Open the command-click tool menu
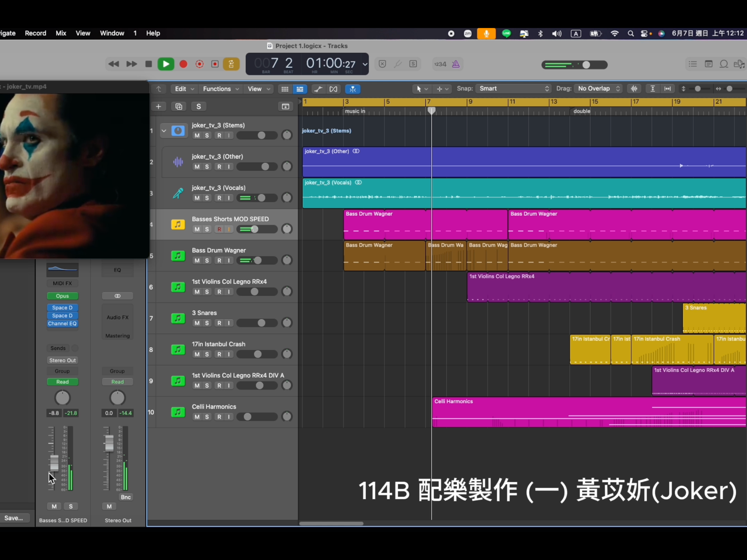 [443, 89]
